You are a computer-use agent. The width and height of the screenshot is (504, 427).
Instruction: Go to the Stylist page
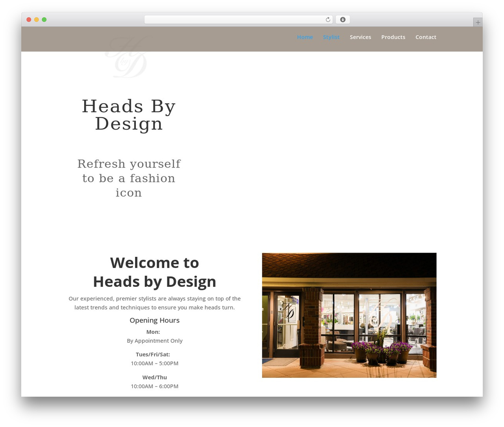click(x=331, y=37)
